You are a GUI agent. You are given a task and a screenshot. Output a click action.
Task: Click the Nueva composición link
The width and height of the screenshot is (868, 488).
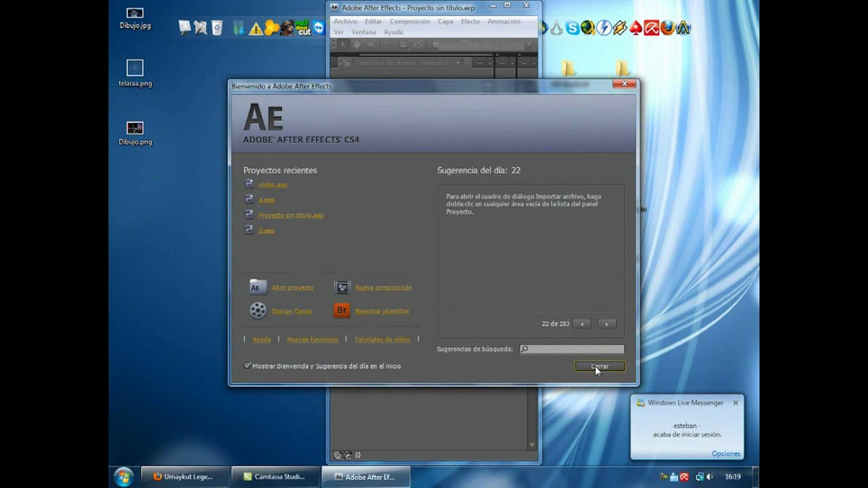[383, 287]
